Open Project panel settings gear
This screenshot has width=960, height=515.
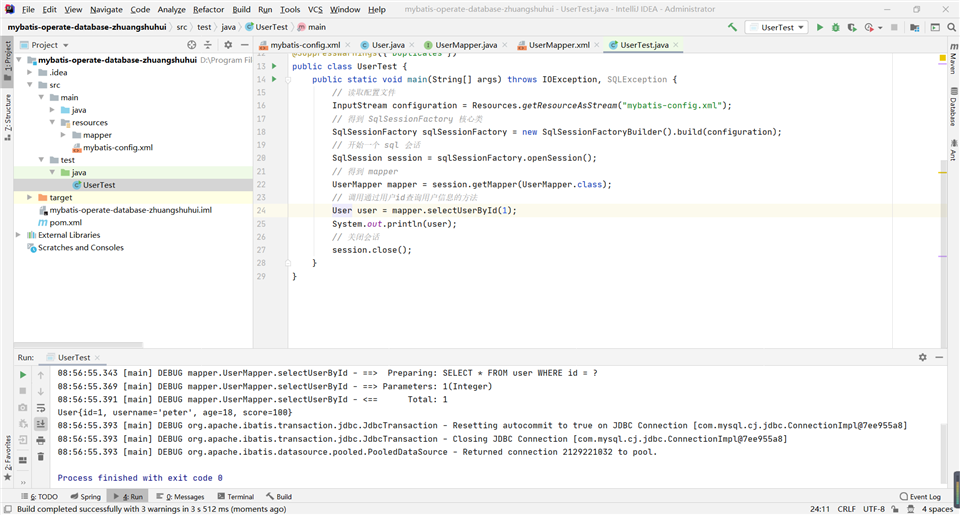click(x=228, y=45)
